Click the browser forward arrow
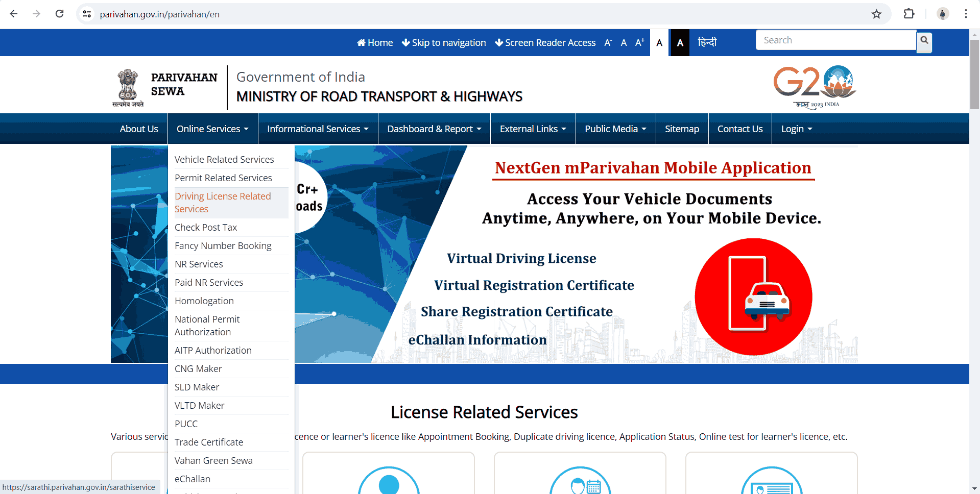This screenshot has width=980, height=494. (x=36, y=14)
